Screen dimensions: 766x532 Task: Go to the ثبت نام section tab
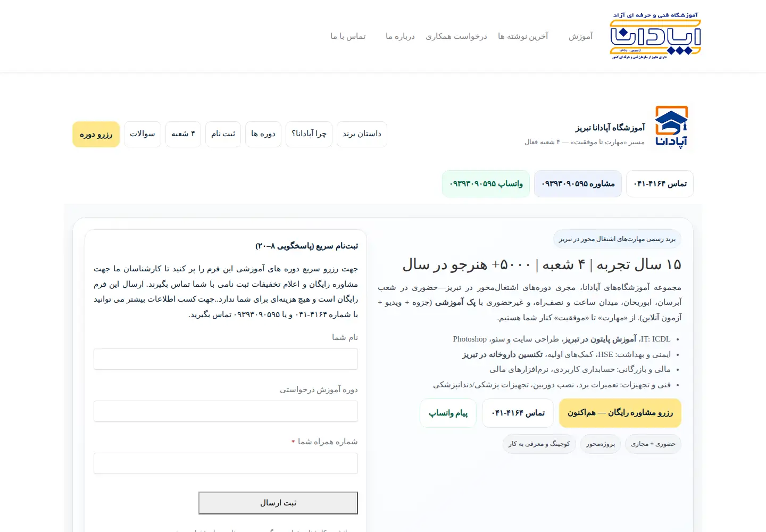tap(223, 134)
